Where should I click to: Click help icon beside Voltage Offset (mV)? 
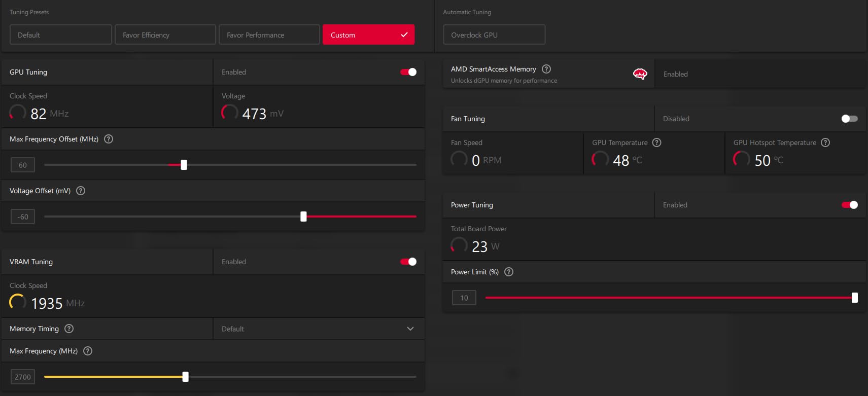point(81,191)
